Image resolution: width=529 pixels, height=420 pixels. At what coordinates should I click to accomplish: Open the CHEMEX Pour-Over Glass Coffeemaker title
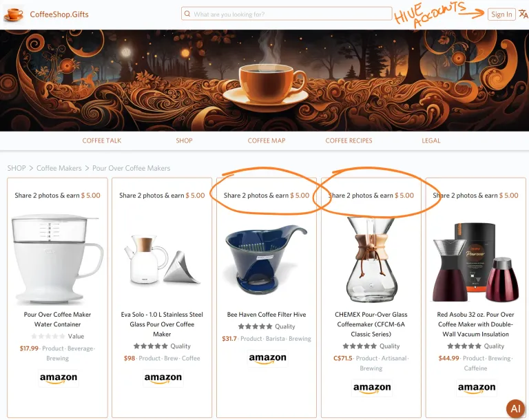point(371,324)
